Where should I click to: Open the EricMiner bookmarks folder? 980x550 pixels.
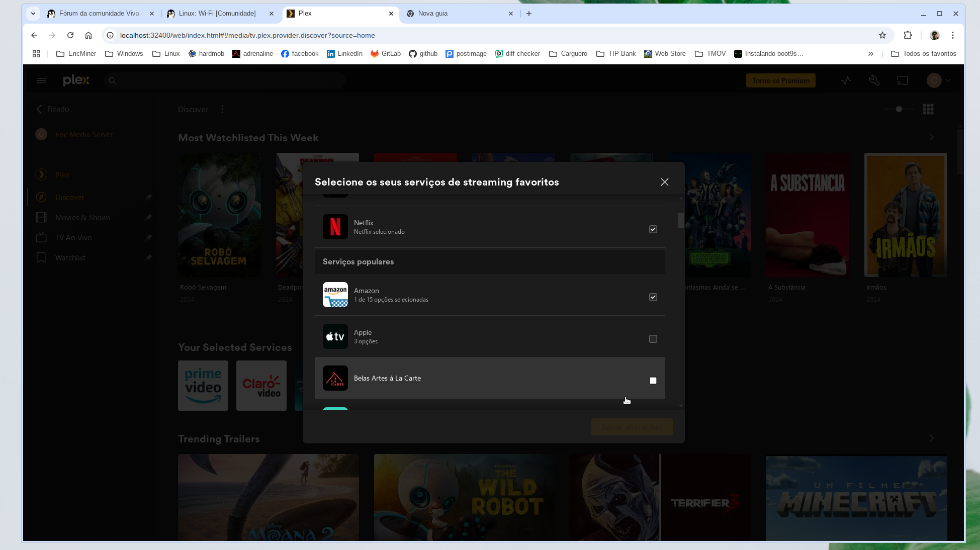(76, 54)
